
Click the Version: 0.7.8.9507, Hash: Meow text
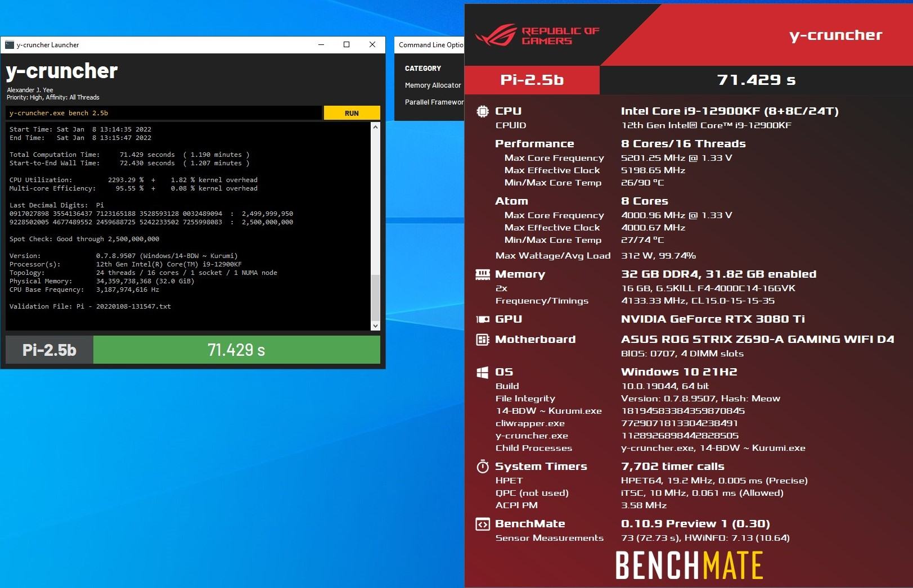[700, 399]
